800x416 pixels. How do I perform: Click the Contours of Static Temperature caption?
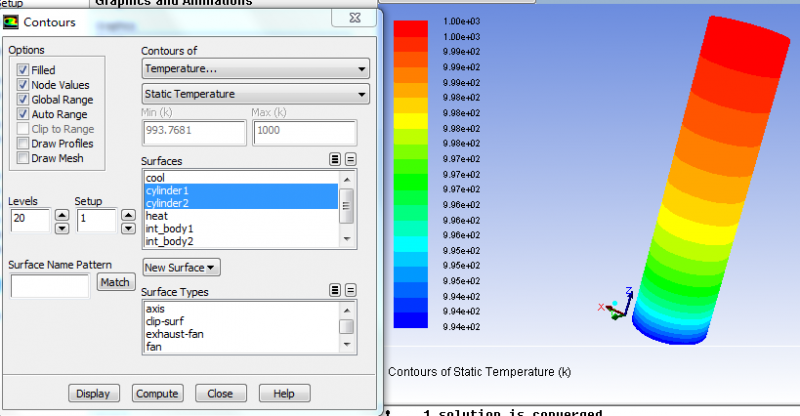(x=479, y=372)
